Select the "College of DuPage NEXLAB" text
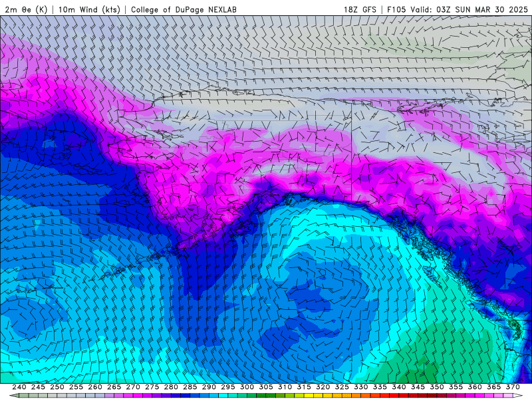This screenshot has height=399, width=532. click(184, 9)
